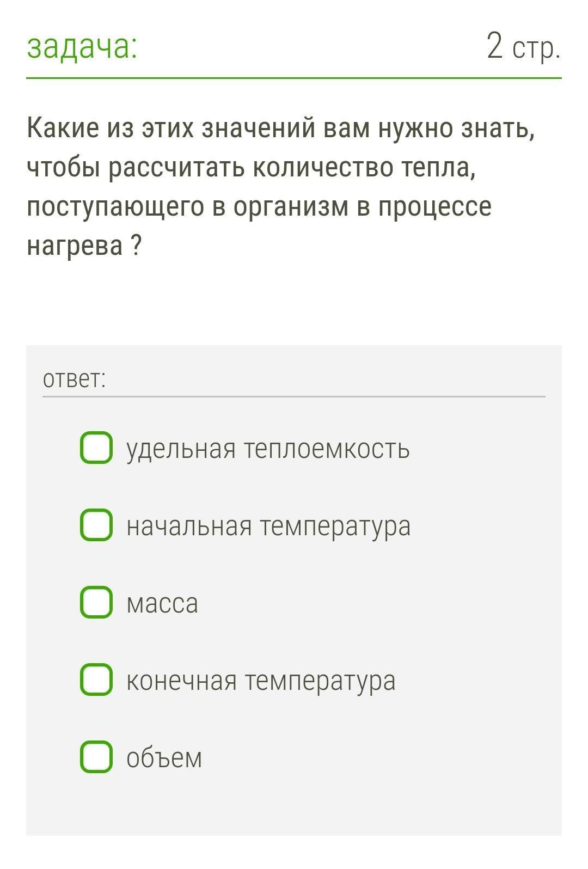Image resolution: width=588 pixels, height=869 pixels.
Task: Click the empty gray area below "объем"
Action: pyautogui.click(x=294, y=806)
